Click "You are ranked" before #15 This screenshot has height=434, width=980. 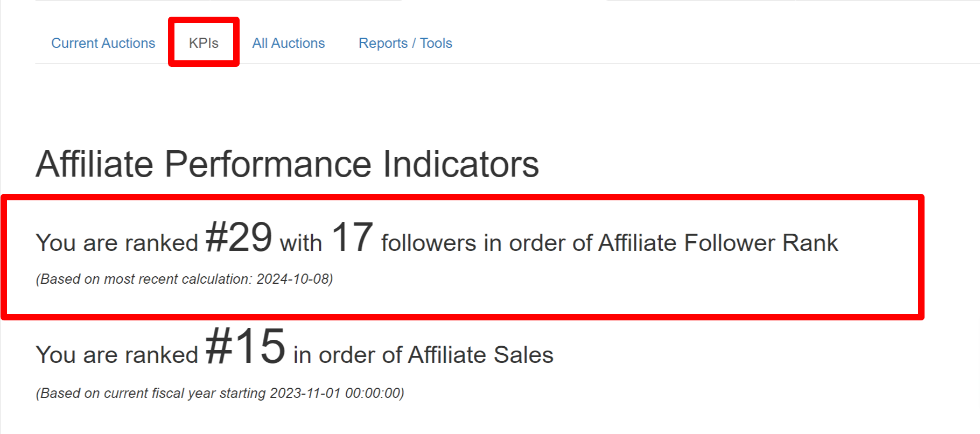pyautogui.click(x=117, y=355)
